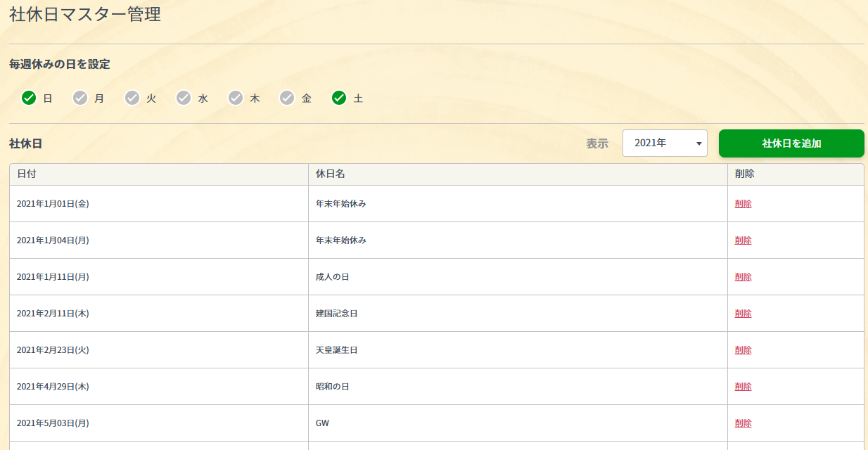
Task: Delete the 2021年1月01日(金) holiday entry
Action: tap(743, 204)
